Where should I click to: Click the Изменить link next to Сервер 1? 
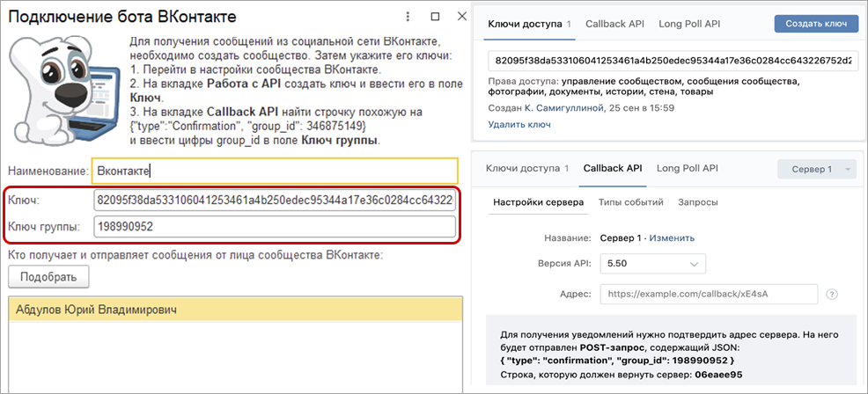tap(673, 237)
